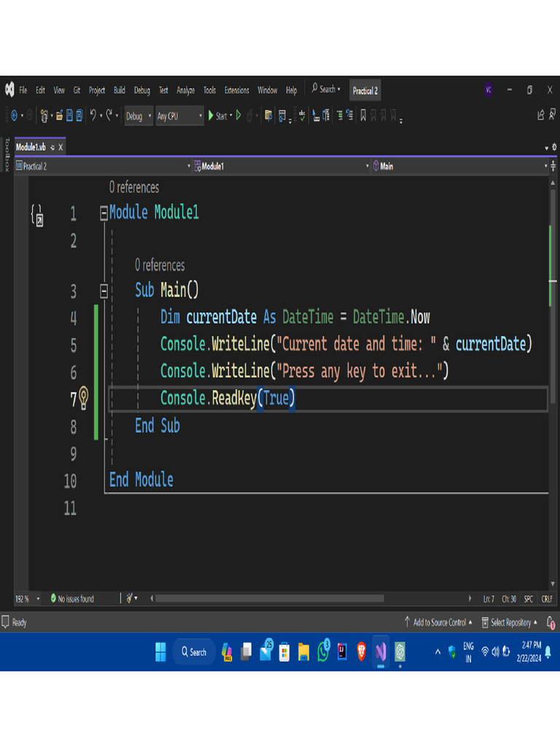This screenshot has height=747, width=560.
Task: Click the Save All toolbar icon
Action: (79, 115)
